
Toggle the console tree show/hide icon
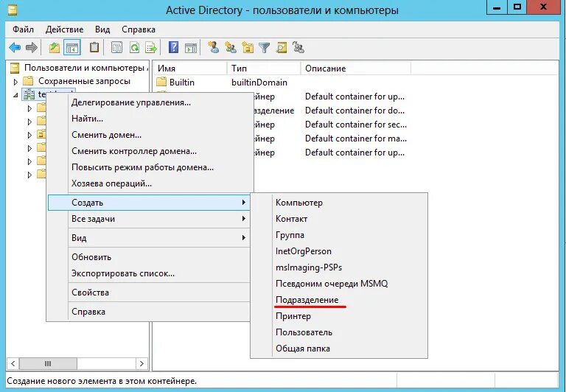pos(71,47)
